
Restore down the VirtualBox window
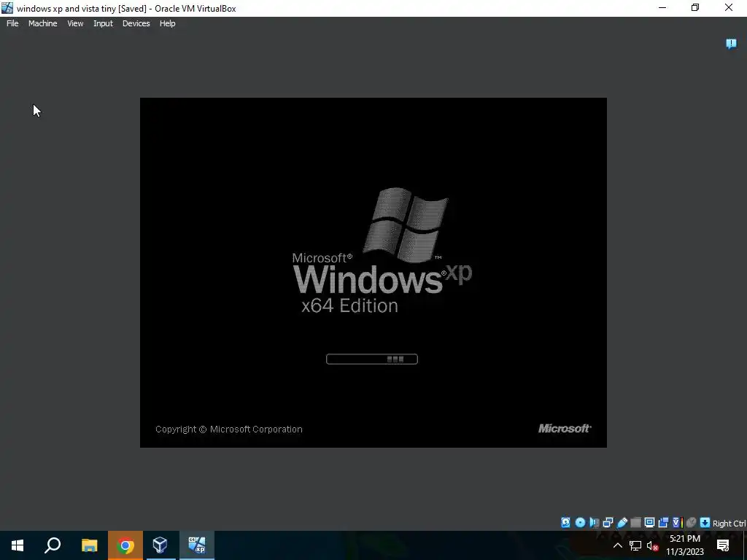tap(695, 7)
